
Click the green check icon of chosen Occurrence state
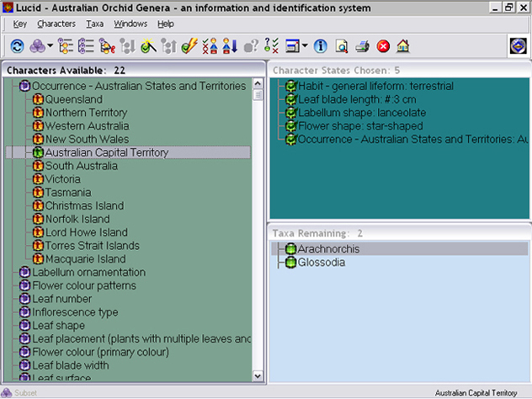pos(291,140)
